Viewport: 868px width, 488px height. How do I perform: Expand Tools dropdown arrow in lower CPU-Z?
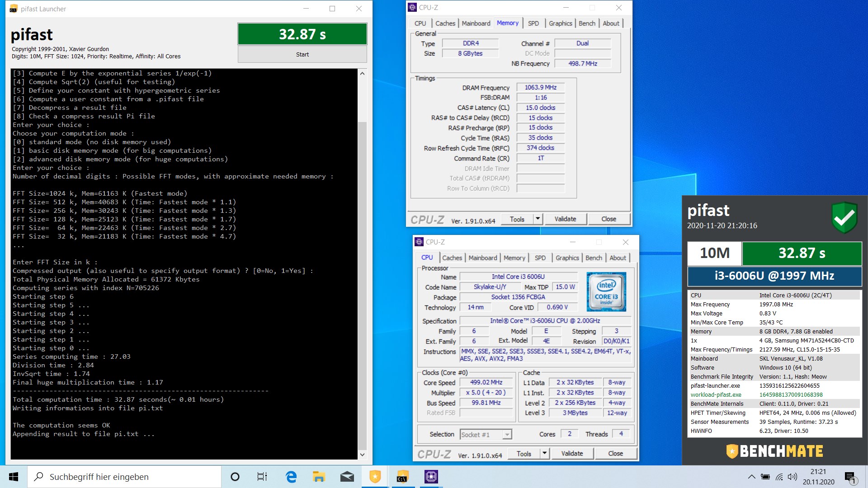544,454
